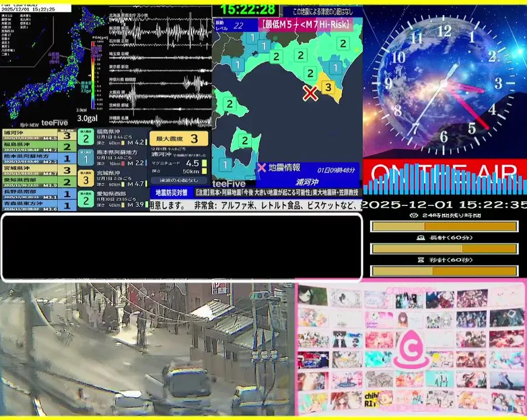Viewport: 527px width, 420px height.
Task: Select the 愛知県西部 M3.9 history row
Action: tap(39, 182)
